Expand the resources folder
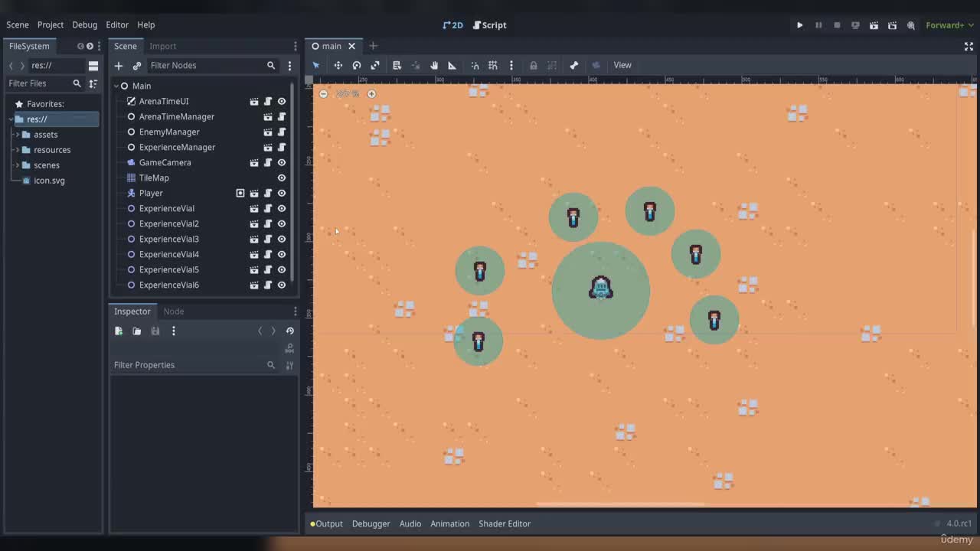The width and height of the screenshot is (980, 551). (x=17, y=150)
